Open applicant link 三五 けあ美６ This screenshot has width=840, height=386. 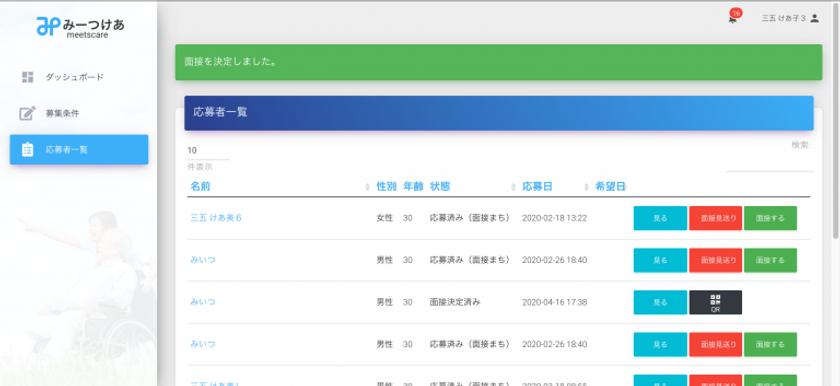[216, 218]
